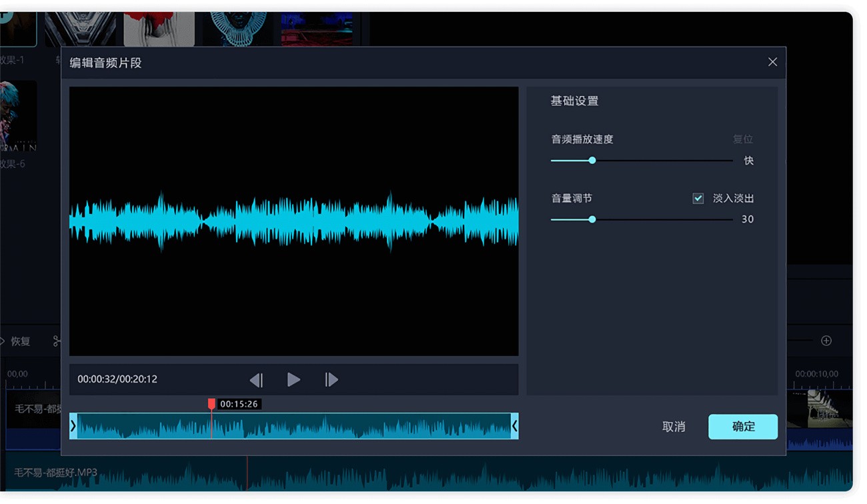The image size is (867, 504).
Task: Click the scissors cut icon in toolbar
Action: pos(57,341)
